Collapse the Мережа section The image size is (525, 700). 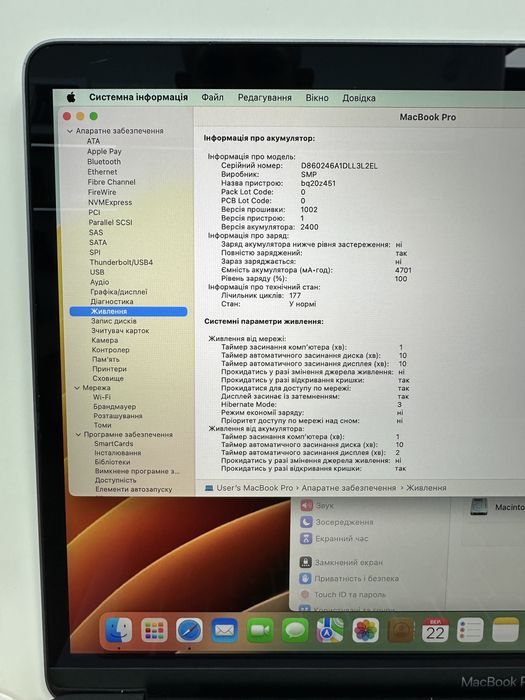tap(77, 388)
